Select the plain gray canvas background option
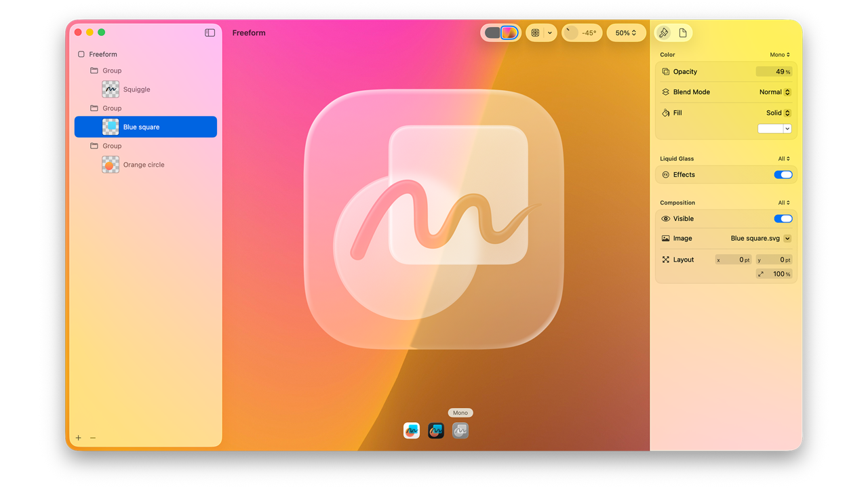868x488 pixels. pyautogui.click(x=492, y=33)
